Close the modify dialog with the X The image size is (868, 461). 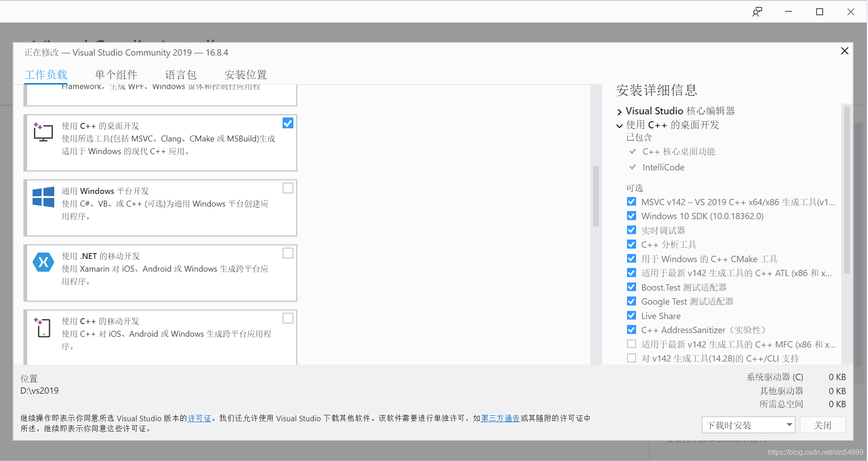pyautogui.click(x=844, y=51)
